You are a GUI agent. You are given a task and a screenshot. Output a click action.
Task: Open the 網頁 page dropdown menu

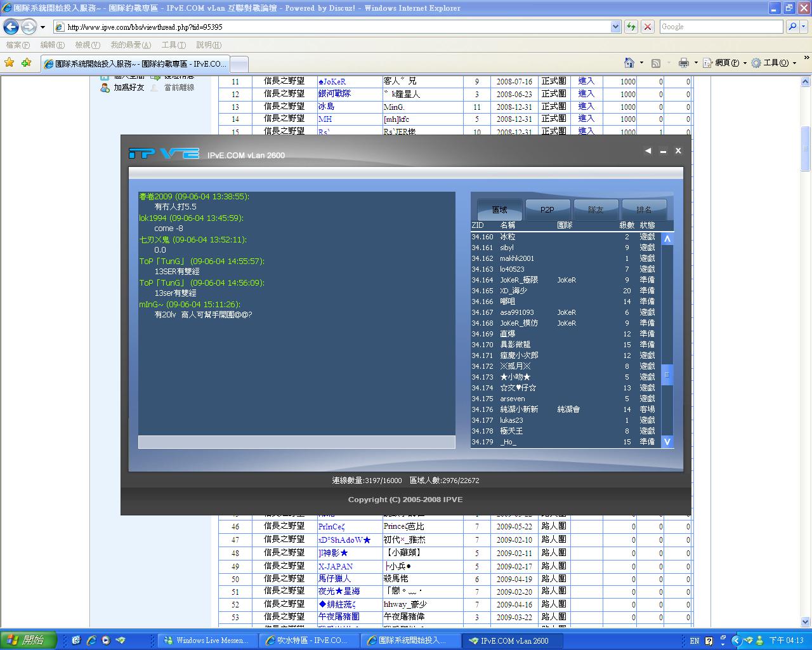724,63
